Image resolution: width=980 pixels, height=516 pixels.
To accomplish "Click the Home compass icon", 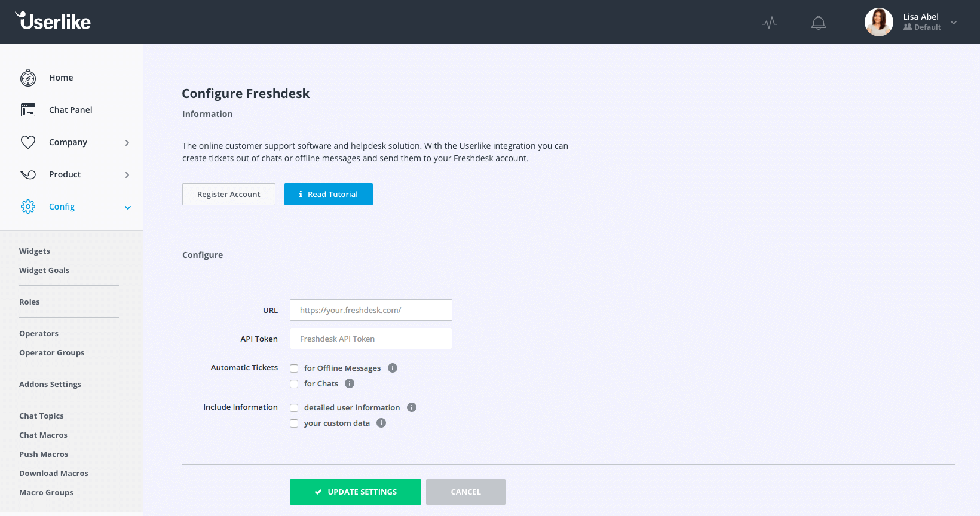I will [28, 78].
